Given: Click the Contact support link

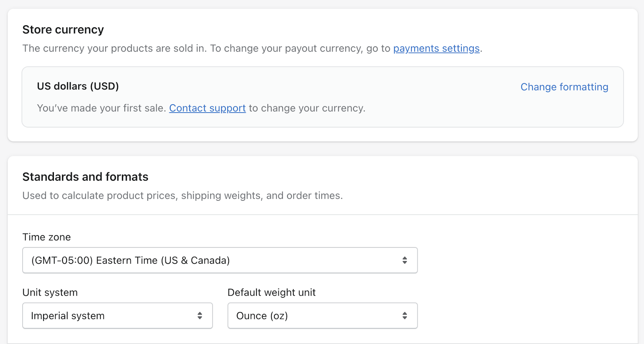Looking at the screenshot, I should pyautogui.click(x=207, y=108).
